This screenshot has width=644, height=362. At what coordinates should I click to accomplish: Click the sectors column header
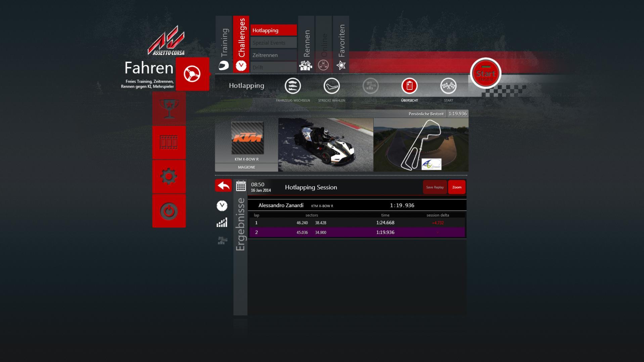[x=312, y=215]
